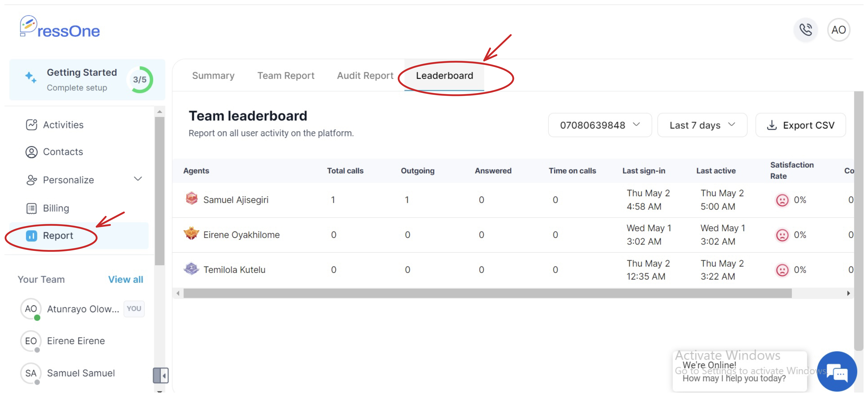The width and height of the screenshot is (868, 397).
Task: Click the table's horizontal scrollbar thumb
Action: point(488,293)
